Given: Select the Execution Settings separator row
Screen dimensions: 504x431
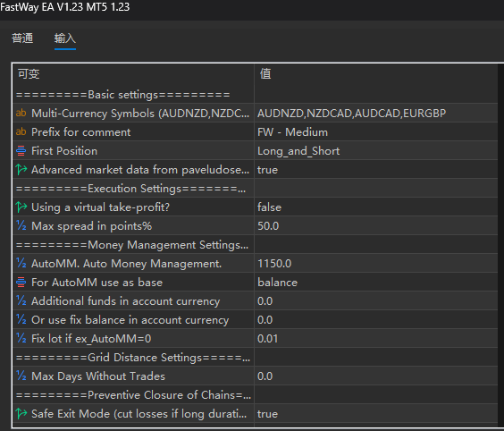Looking at the screenshot, I should coord(256,188).
